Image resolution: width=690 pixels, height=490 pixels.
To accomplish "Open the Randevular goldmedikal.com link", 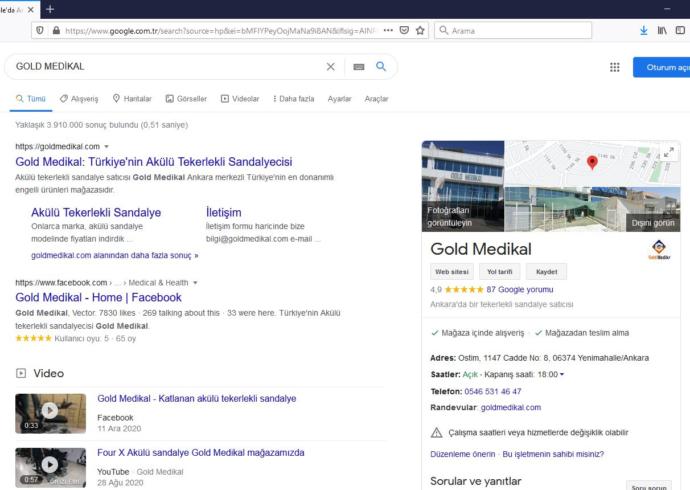I will (x=510, y=407).
